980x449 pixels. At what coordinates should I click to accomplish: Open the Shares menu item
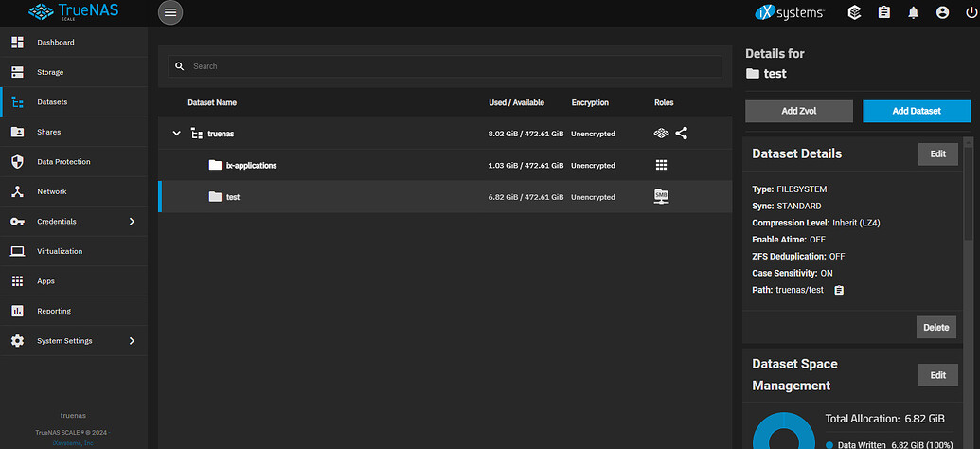click(x=74, y=132)
